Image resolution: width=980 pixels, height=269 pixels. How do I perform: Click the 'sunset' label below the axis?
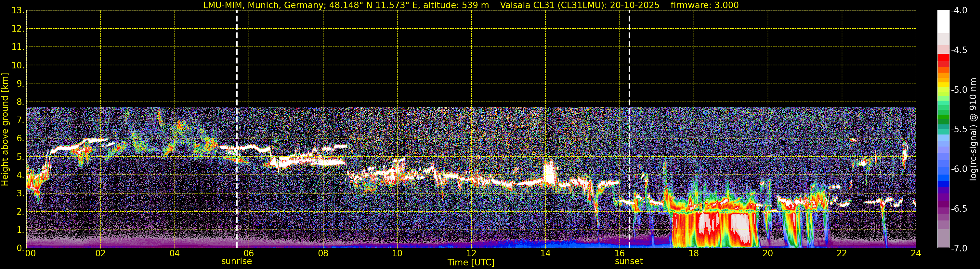pos(629,262)
